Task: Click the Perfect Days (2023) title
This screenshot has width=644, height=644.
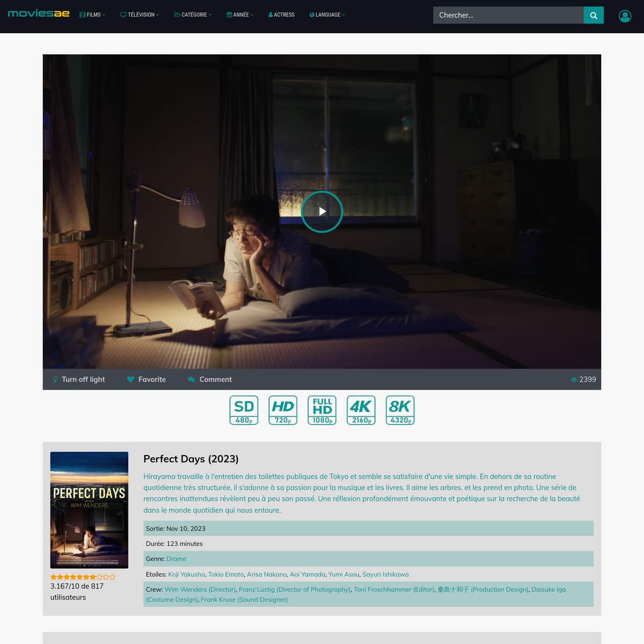Action: pos(191,459)
